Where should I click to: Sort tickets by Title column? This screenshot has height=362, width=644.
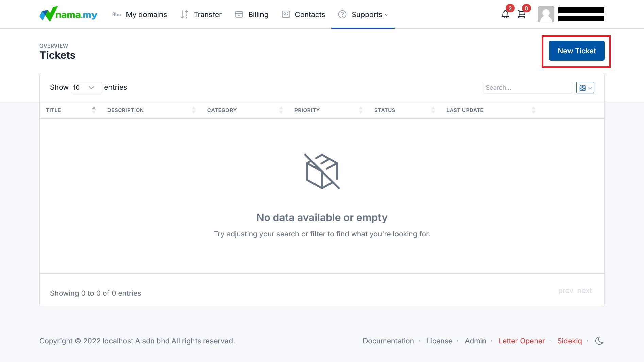(53, 110)
